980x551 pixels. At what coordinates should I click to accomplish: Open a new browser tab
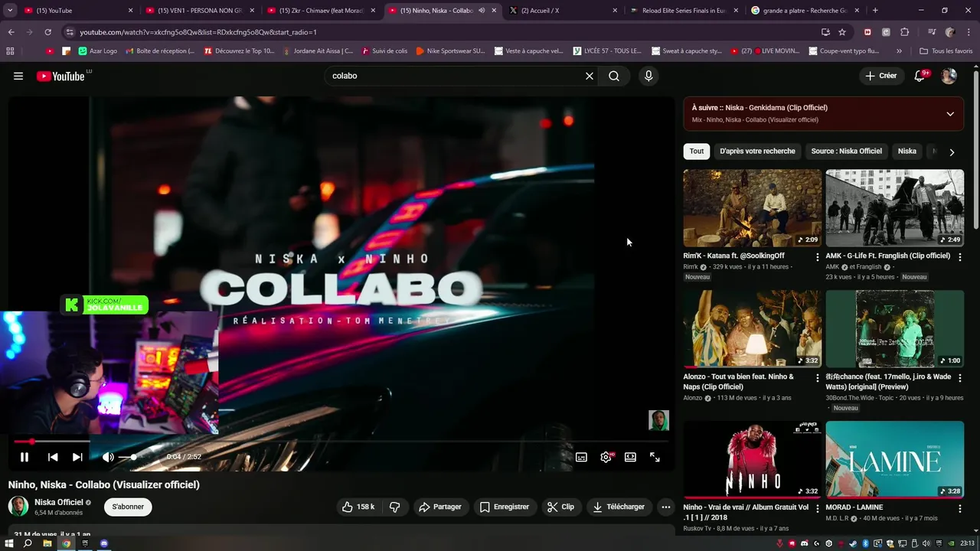tap(875, 11)
